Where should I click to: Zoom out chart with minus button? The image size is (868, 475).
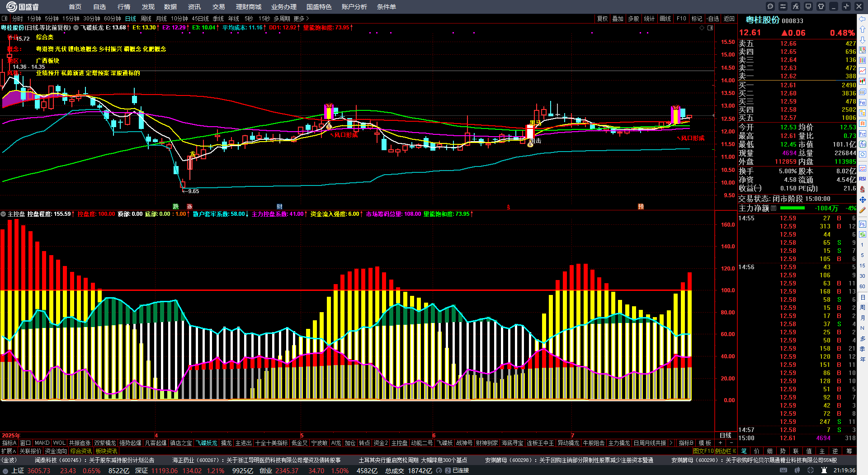coord(731,443)
